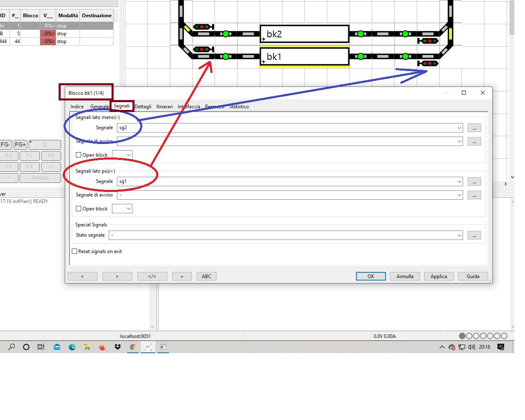The width and height of the screenshot is (525, 420).
Task: Click the Annulla button
Action: (404, 276)
